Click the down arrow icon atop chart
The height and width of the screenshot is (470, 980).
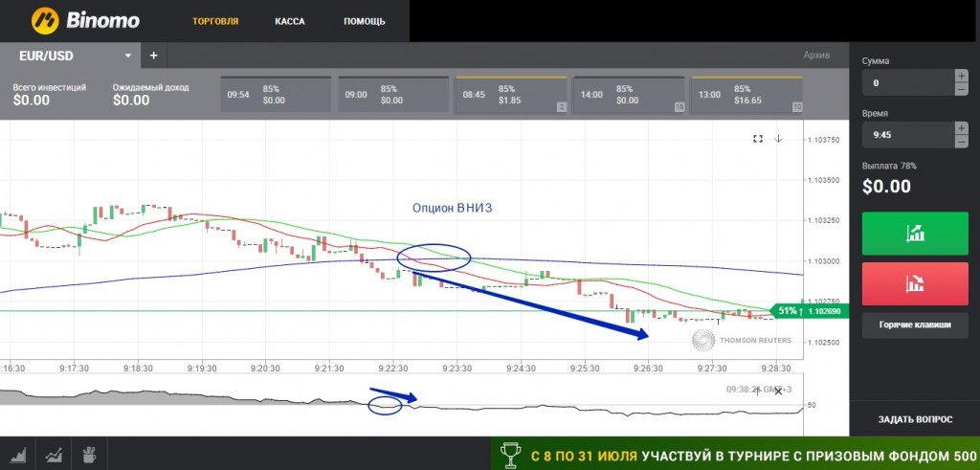coord(778,139)
